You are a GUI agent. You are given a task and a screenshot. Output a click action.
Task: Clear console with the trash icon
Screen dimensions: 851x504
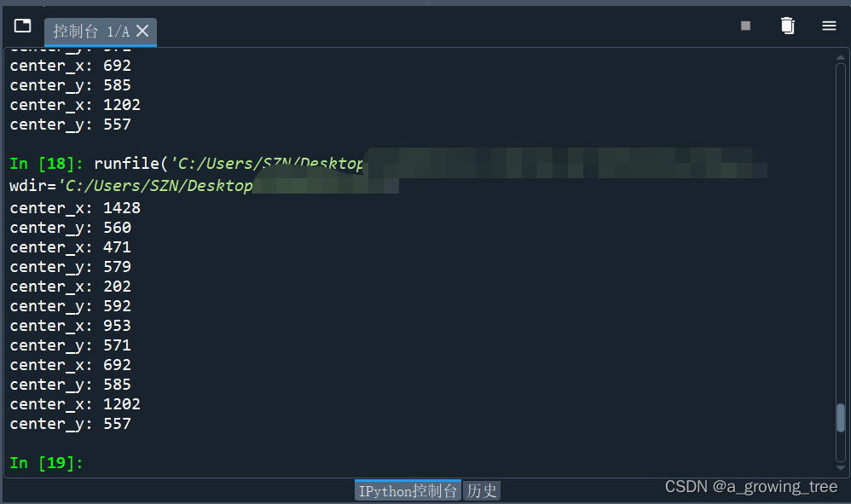[x=788, y=26]
